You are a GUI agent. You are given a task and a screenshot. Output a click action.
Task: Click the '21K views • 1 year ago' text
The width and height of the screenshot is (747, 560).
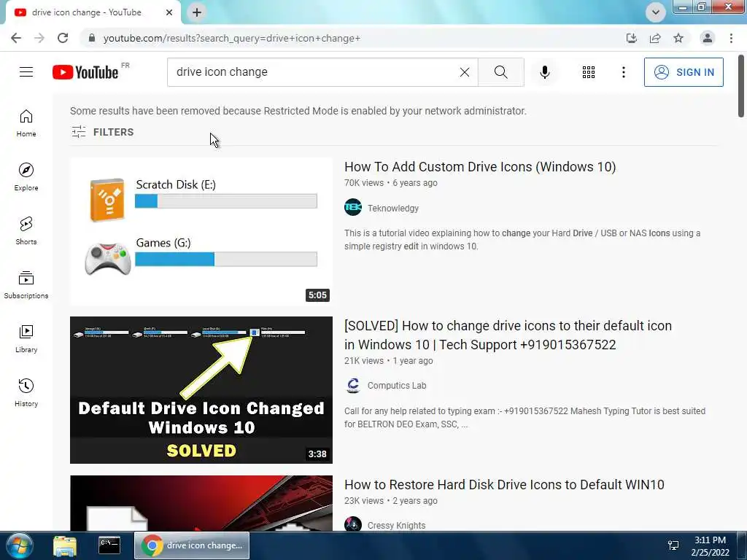click(x=389, y=361)
